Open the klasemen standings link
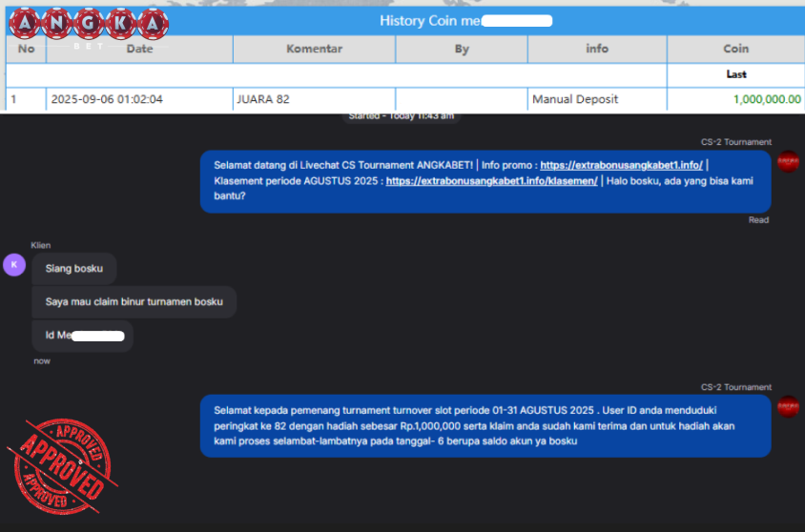This screenshot has width=805, height=532. [491, 181]
